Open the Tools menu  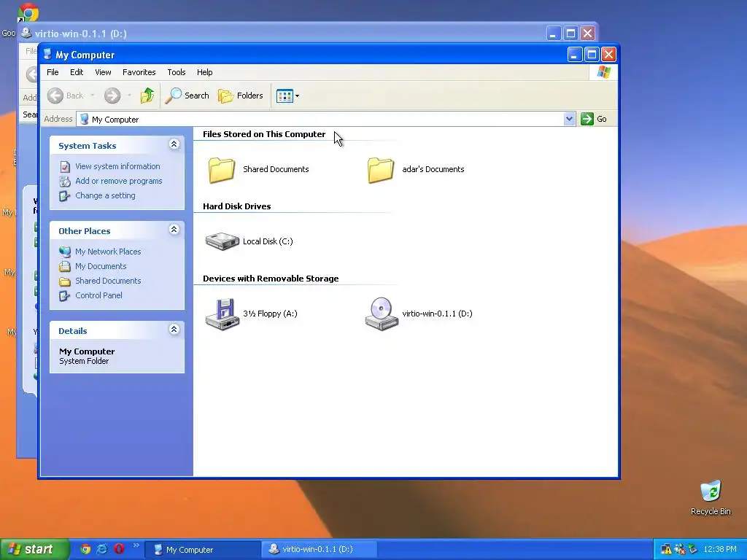click(x=177, y=72)
